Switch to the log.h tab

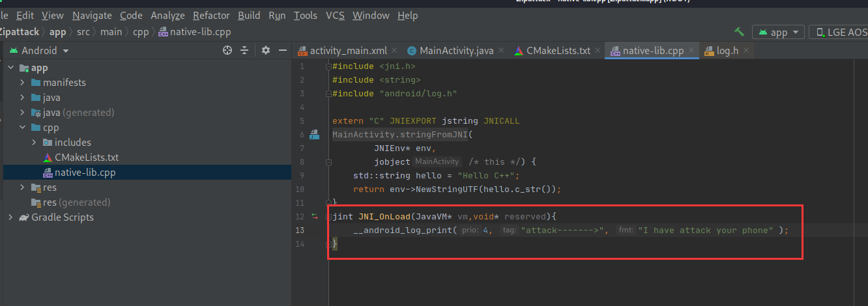click(x=727, y=51)
